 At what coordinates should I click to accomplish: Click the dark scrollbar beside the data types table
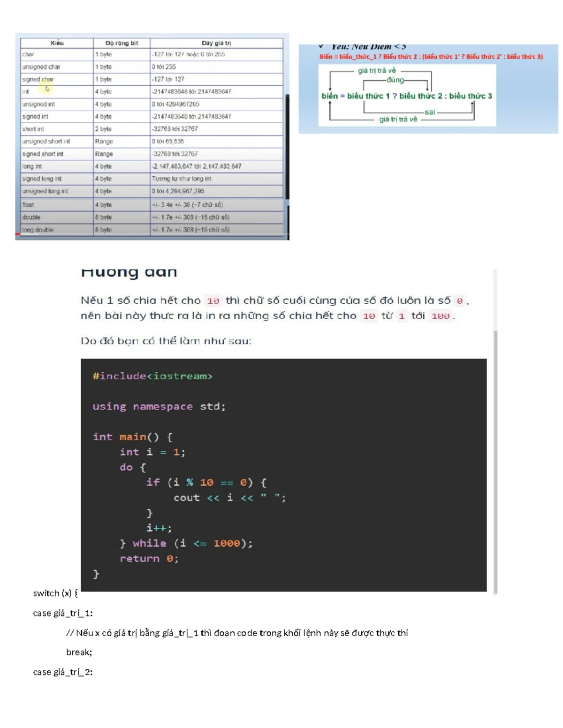point(288,147)
